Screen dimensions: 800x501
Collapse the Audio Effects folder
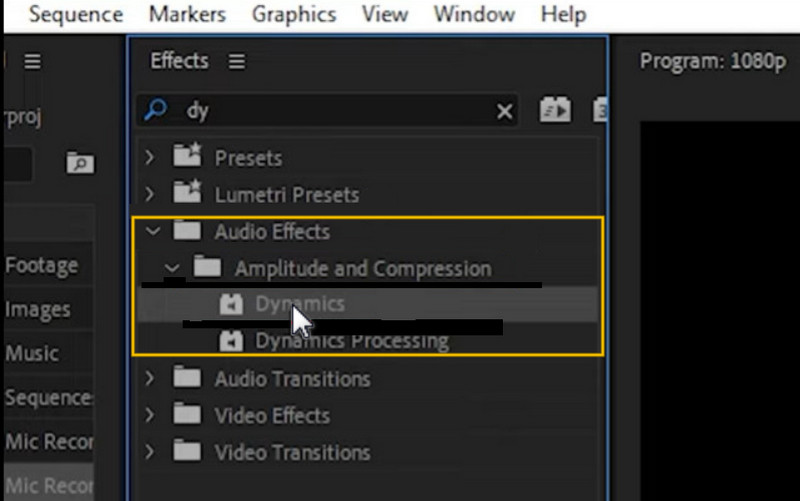[152, 232]
